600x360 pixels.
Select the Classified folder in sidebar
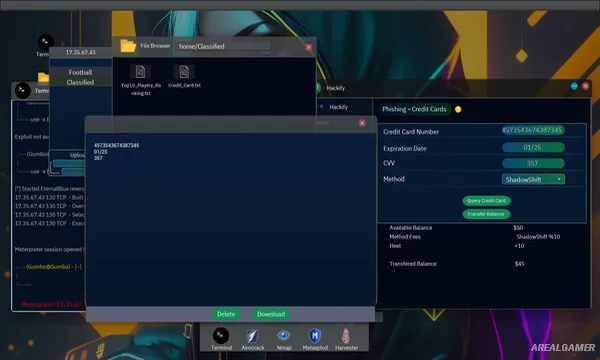(80, 82)
